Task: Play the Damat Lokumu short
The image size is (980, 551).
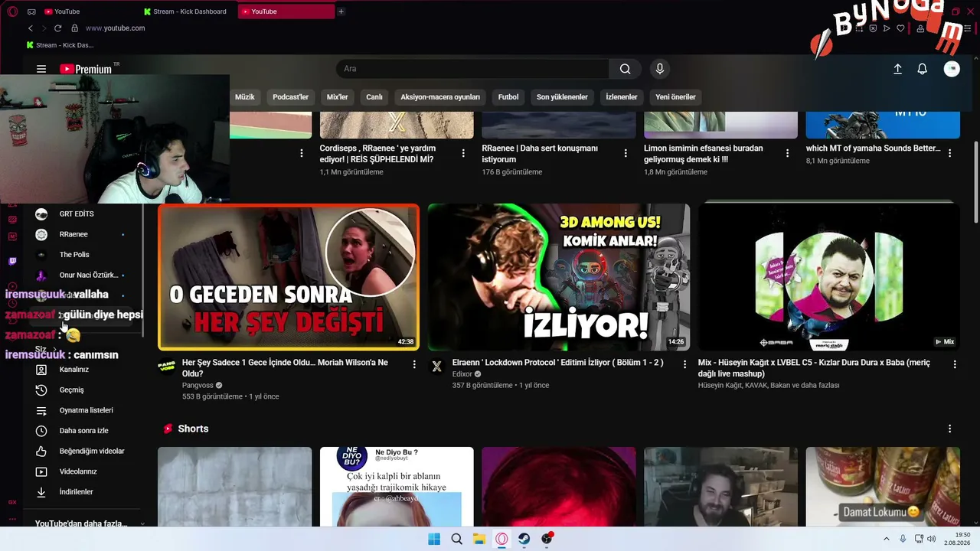Action: click(883, 487)
